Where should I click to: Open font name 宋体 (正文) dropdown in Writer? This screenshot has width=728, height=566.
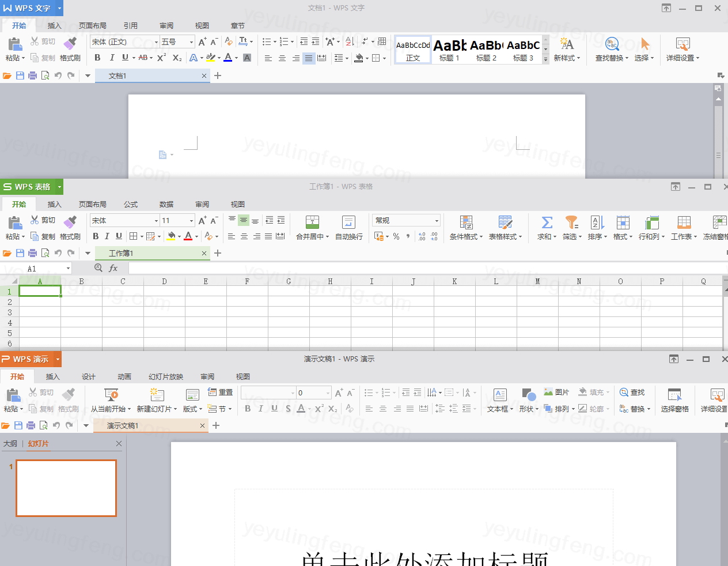click(156, 42)
